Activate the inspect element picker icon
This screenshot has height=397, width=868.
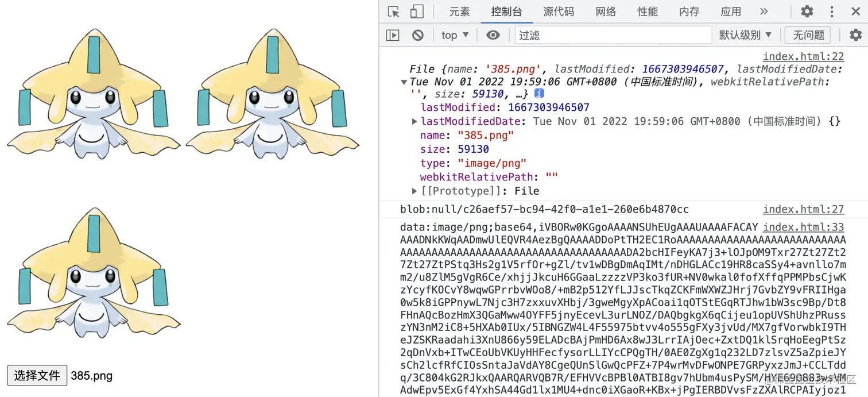tap(393, 11)
